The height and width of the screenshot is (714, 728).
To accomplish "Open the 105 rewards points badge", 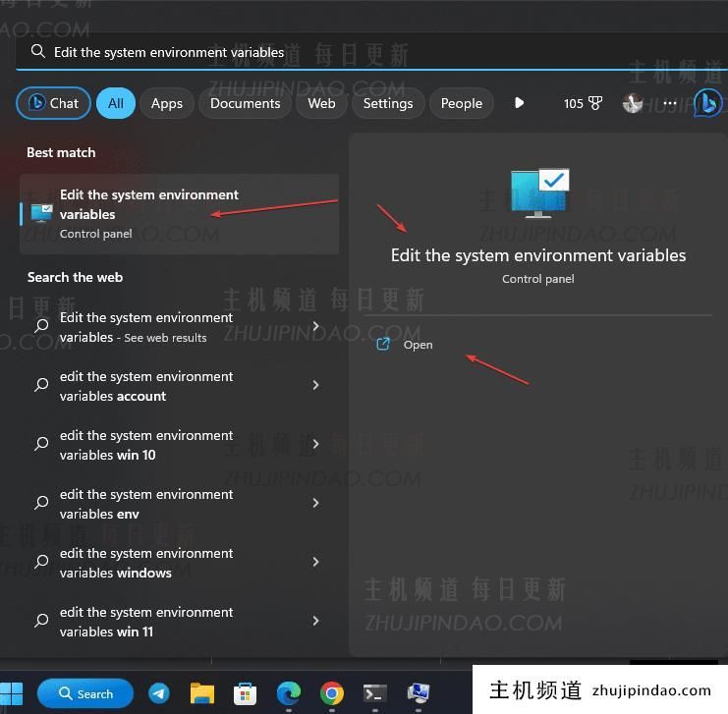I will [x=583, y=103].
